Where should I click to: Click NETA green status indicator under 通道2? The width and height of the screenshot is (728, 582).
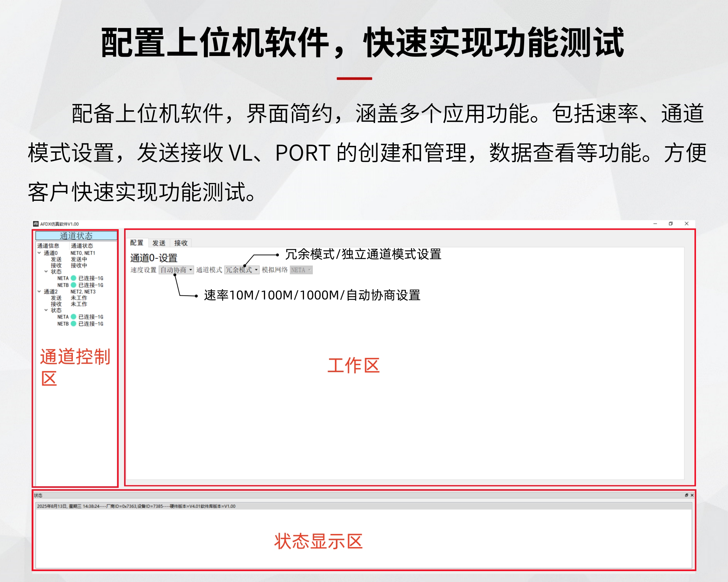74,317
